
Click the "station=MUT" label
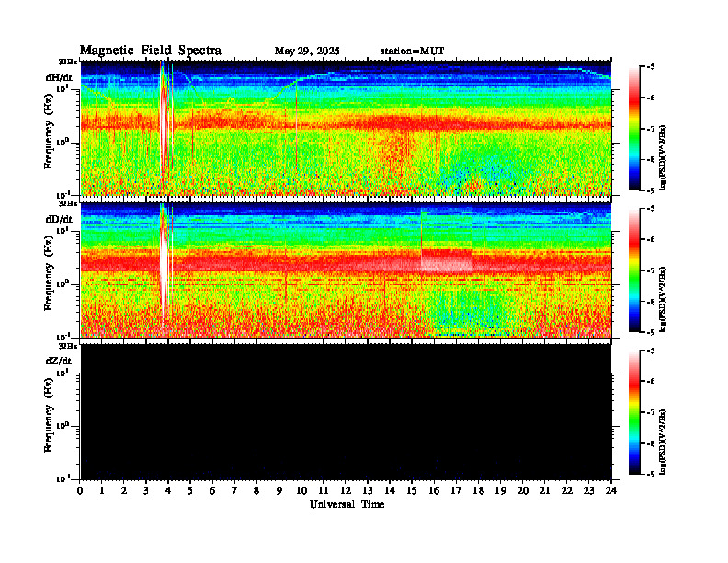click(412, 52)
